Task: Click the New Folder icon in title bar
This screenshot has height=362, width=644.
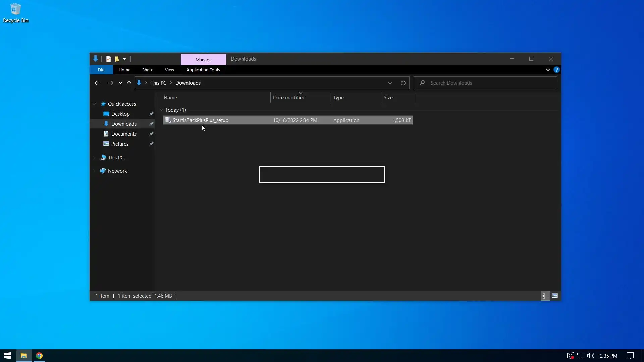Action: [117, 59]
